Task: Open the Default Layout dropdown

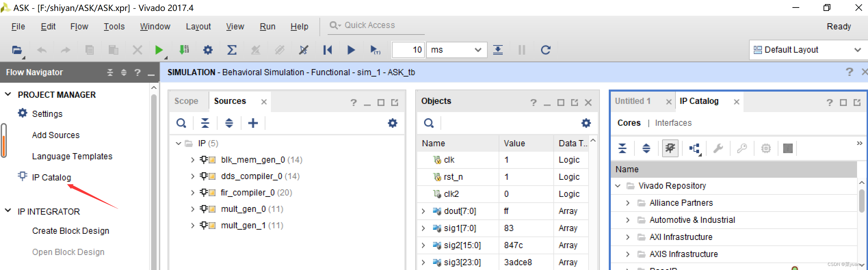Action: [x=808, y=50]
